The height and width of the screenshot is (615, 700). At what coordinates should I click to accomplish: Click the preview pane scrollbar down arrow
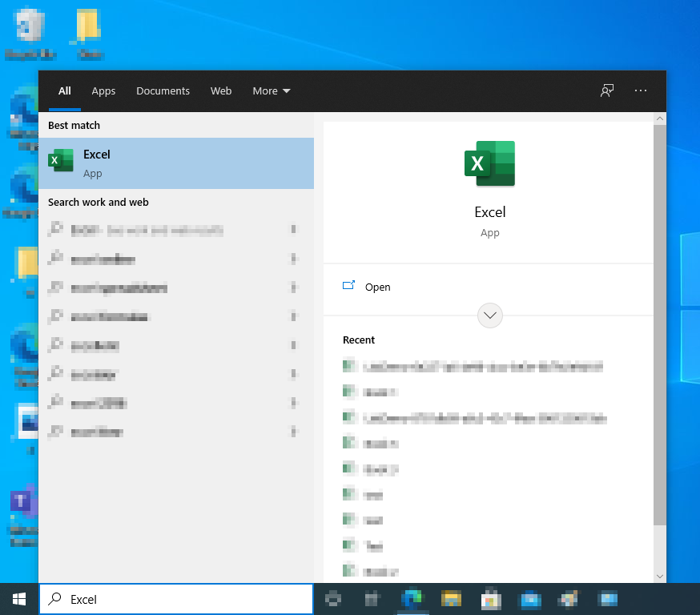pos(660,577)
